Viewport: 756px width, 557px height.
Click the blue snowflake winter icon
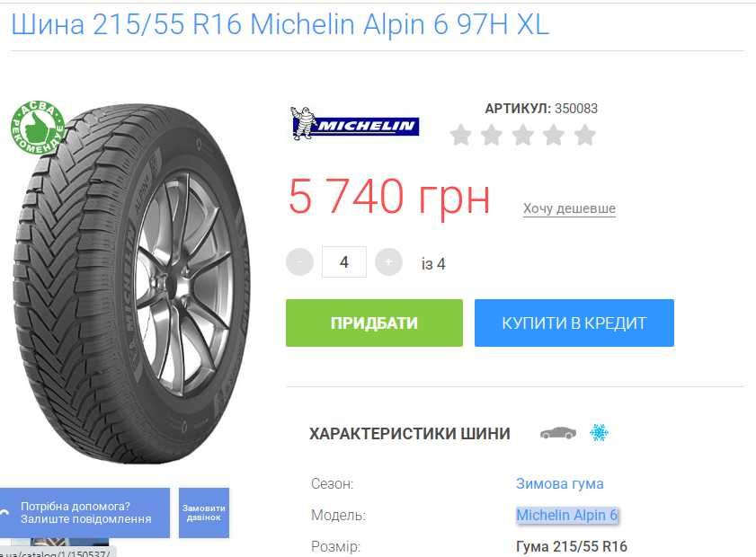pos(599,433)
